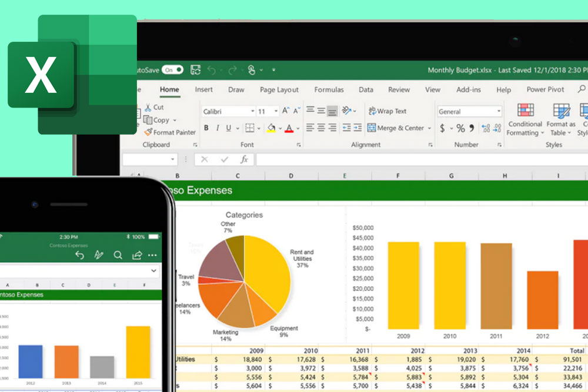
Task: Expand the Merge & Center dropdown arrow
Action: click(x=429, y=128)
